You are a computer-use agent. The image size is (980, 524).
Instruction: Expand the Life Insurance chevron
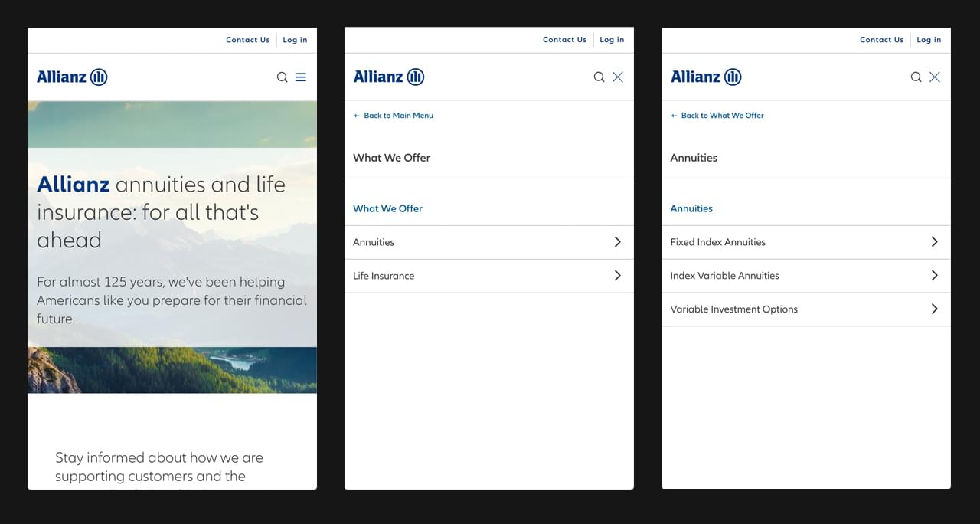pyautogui.click(x=617, y=276)
